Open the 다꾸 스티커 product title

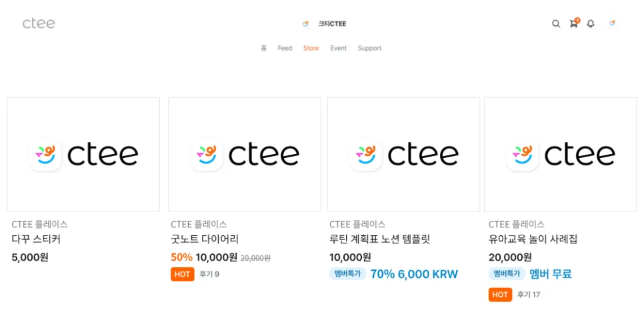pos(36,239)
